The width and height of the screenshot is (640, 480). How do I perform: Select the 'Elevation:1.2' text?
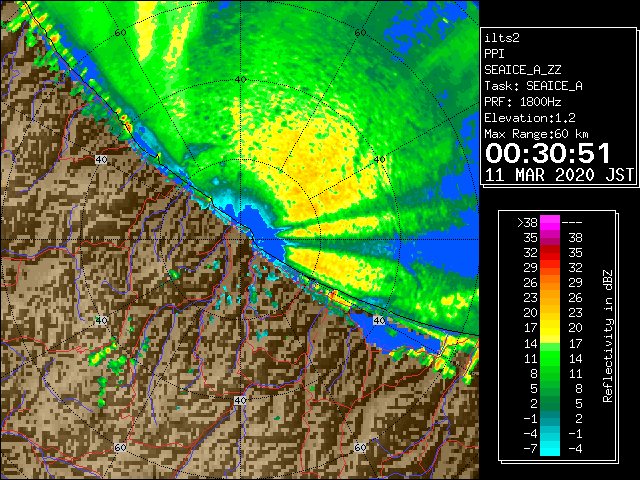530,118
